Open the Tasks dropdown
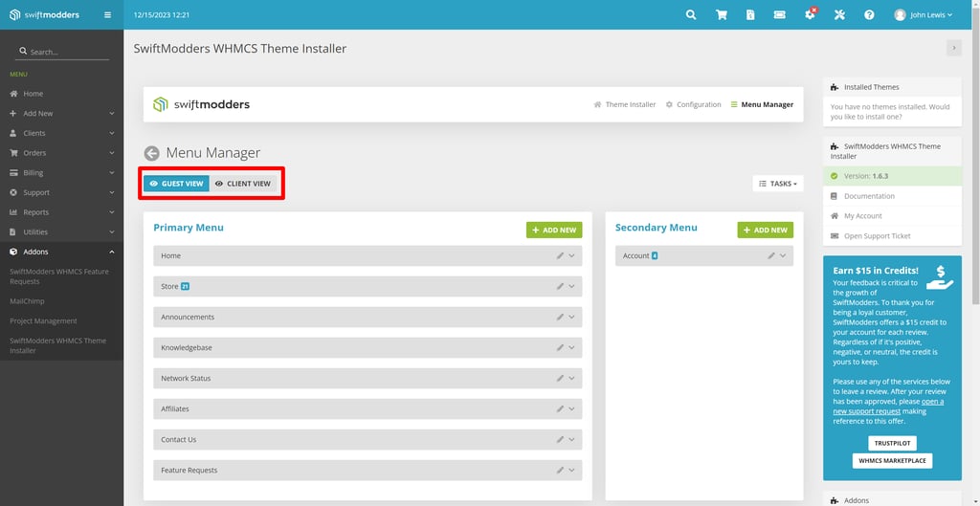Screen dimensions: 980x506 coord(778,184)
